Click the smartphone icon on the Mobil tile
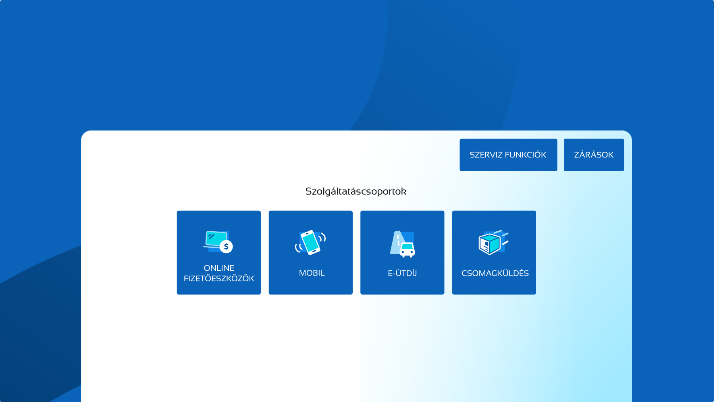 pyautogui.click(x=311, y=242)
